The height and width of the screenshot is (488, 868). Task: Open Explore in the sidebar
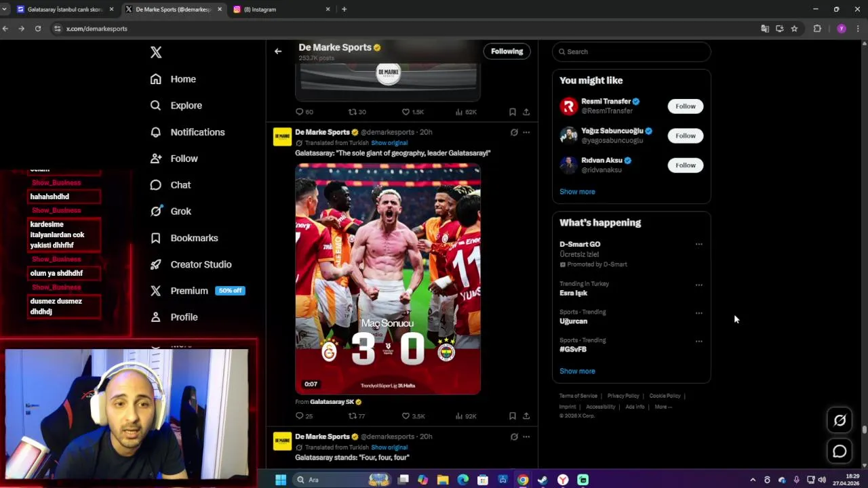[x=176, y=106]
